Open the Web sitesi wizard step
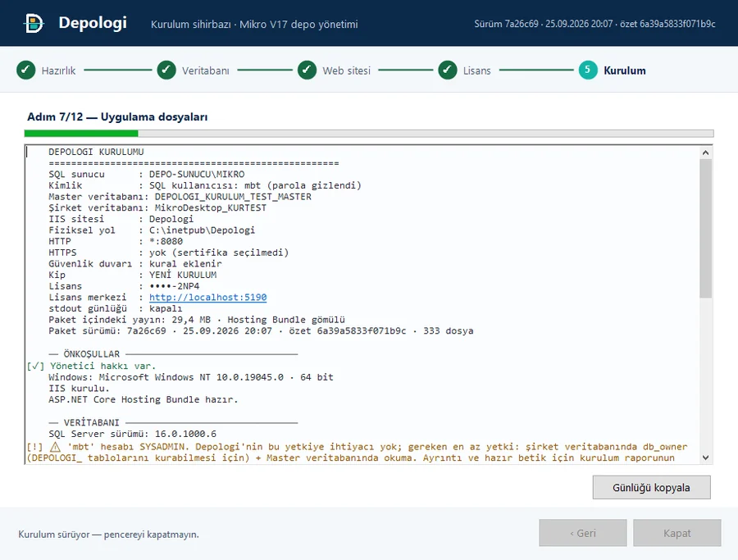The image size is (738, 560). (x=346, y=71)
